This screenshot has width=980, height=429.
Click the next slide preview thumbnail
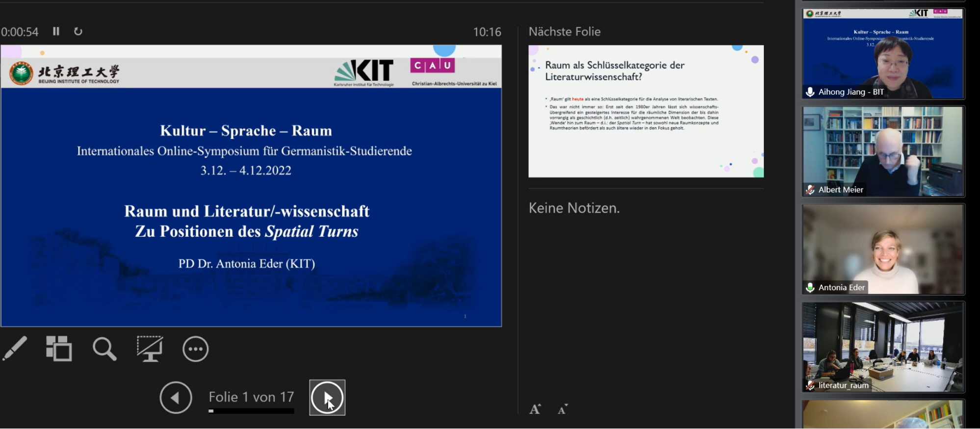tap(645, 111)
